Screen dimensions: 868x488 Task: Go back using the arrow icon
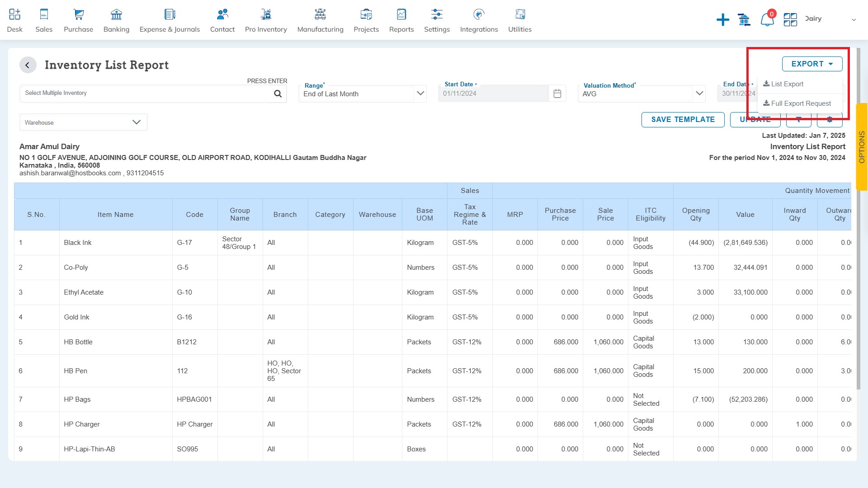coord(28,65)
